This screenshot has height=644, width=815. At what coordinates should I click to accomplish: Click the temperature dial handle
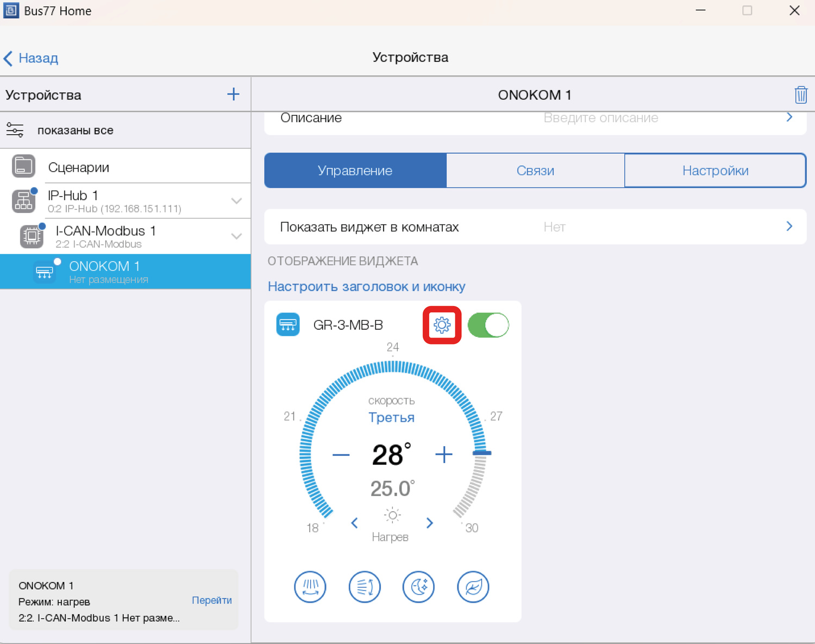482,453
